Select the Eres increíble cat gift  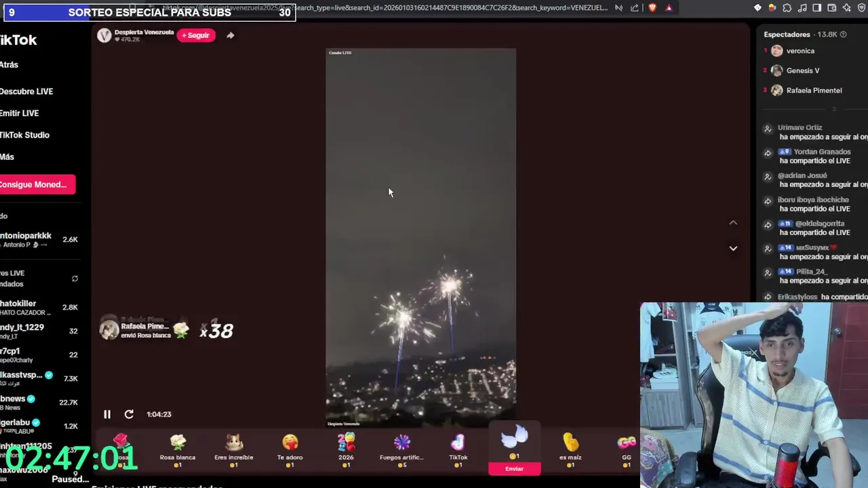(x=234, y=451)
